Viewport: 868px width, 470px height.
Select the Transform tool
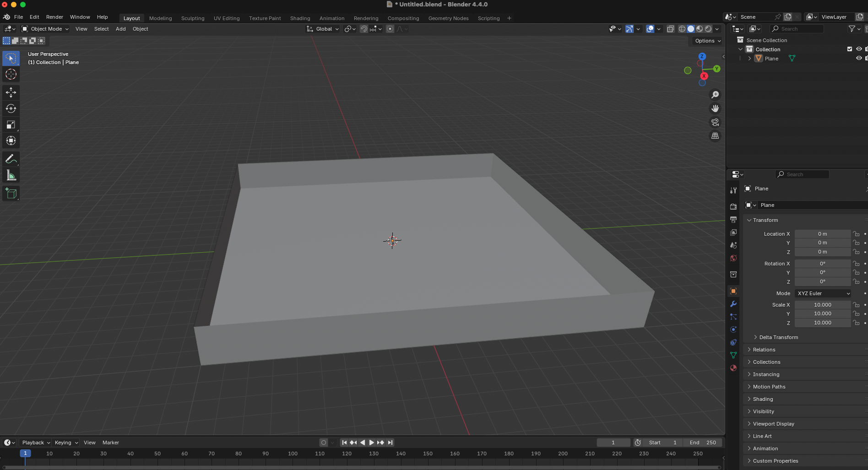point(11,140)
